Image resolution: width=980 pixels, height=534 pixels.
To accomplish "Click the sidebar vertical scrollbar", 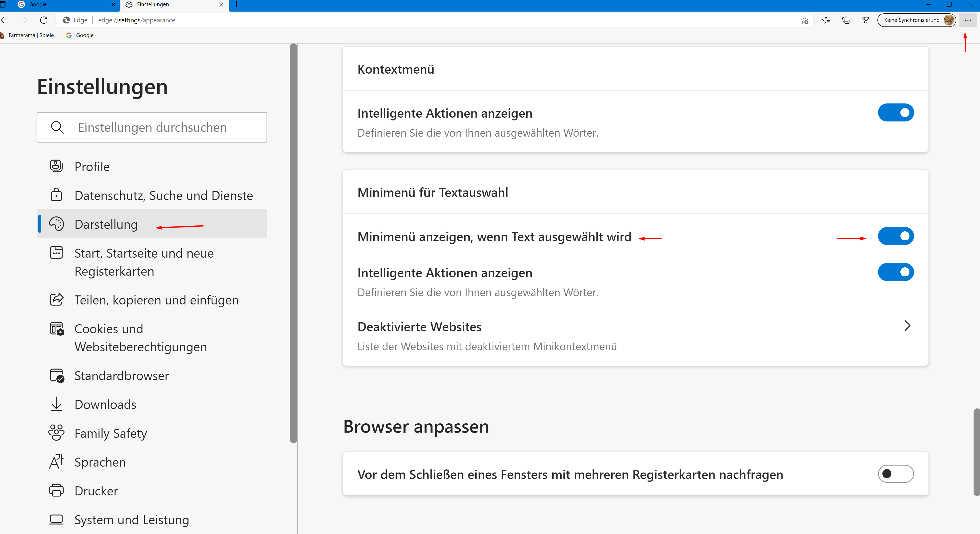I will click(293, 243).
